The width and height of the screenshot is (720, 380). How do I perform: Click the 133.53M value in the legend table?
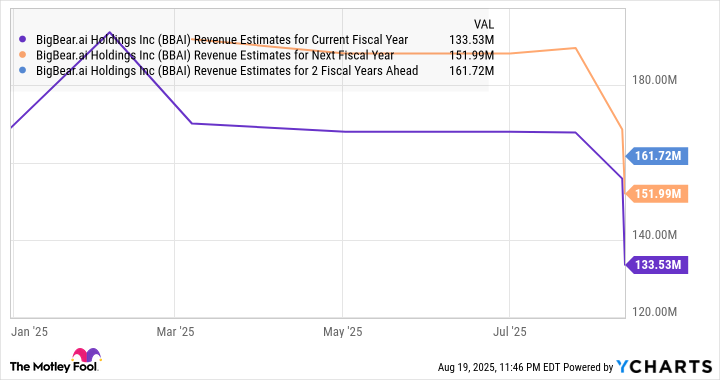tap(472, 40)
